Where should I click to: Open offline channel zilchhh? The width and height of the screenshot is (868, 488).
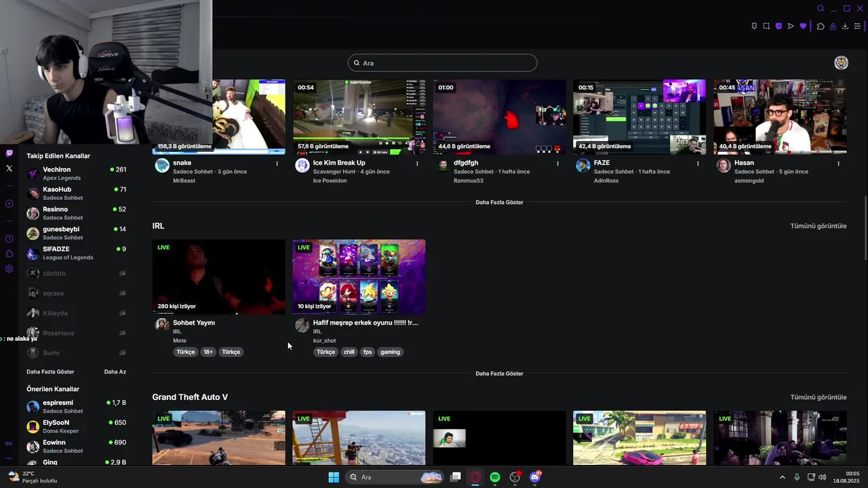tap(76, 273)
